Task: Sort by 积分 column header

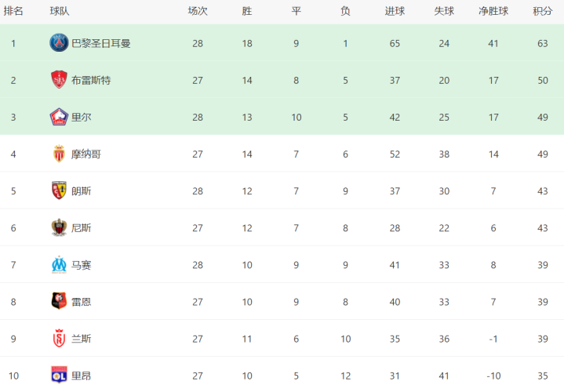Action: pyautogui.click(x=542, y=11)
